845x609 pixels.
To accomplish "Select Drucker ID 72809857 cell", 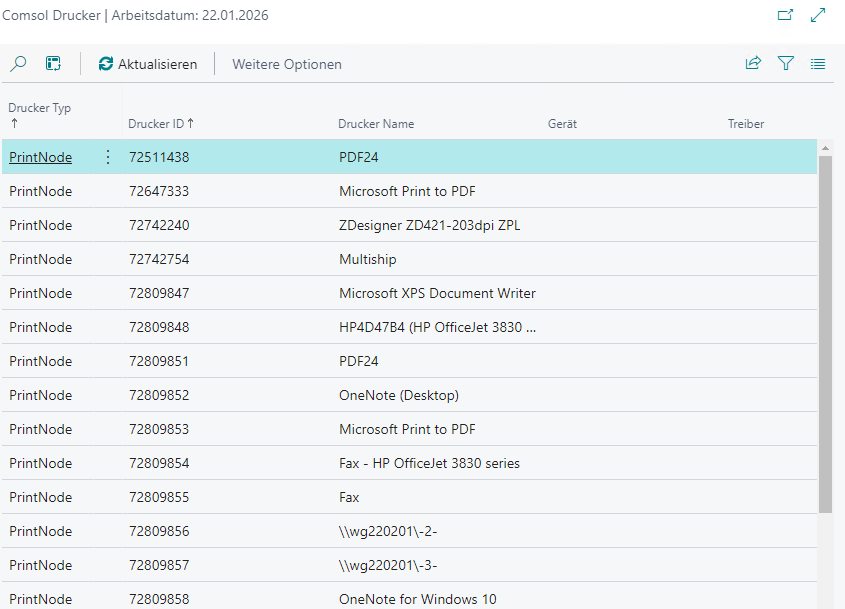I will pyautogui.click(x=159, y=564).
